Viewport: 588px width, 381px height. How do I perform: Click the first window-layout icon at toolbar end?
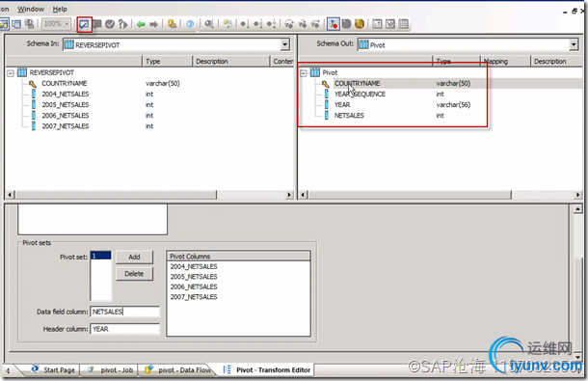377,24
